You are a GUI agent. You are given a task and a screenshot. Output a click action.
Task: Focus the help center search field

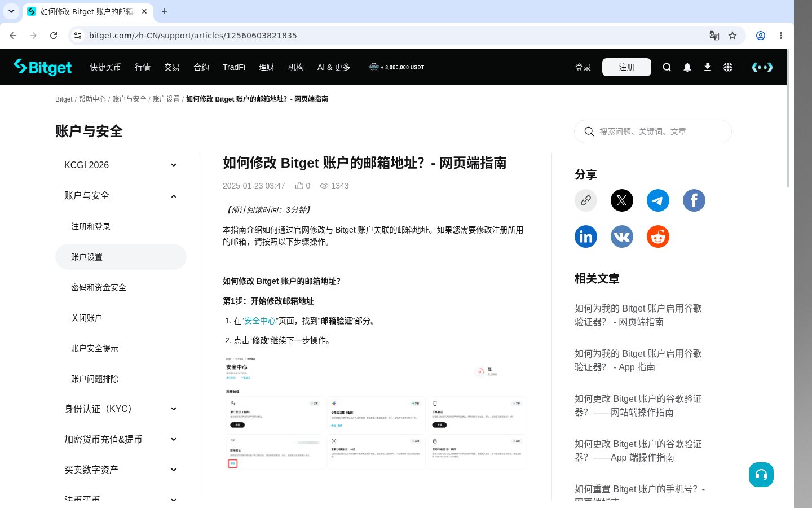pos(653,132)
